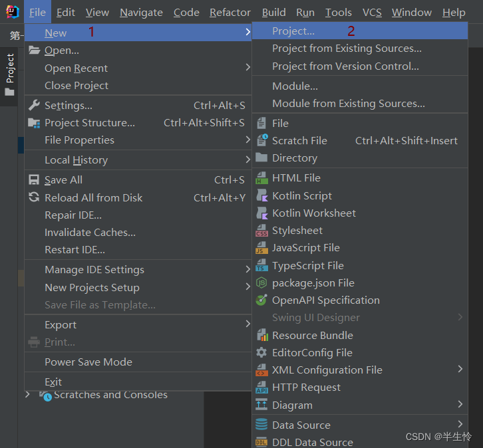Screen dimensions: 483x448
Task: Click the Scratch File clock icon
Action: 262,140
